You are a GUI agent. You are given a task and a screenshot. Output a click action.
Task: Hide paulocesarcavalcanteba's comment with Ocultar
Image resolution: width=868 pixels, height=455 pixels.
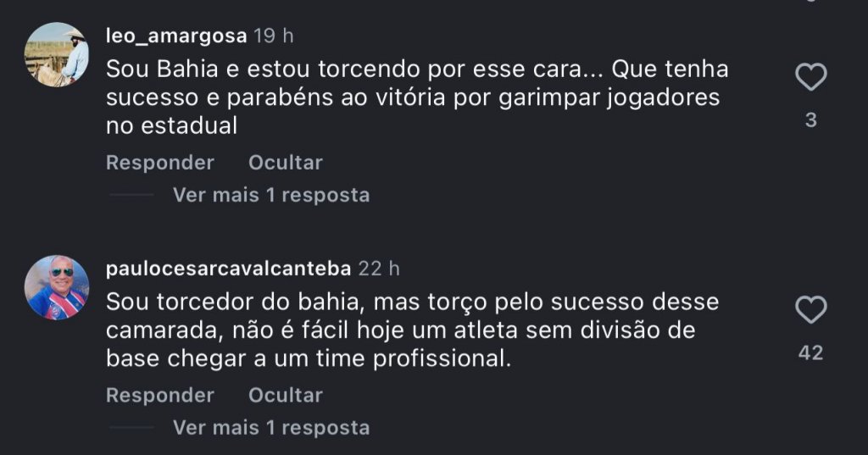285,395
